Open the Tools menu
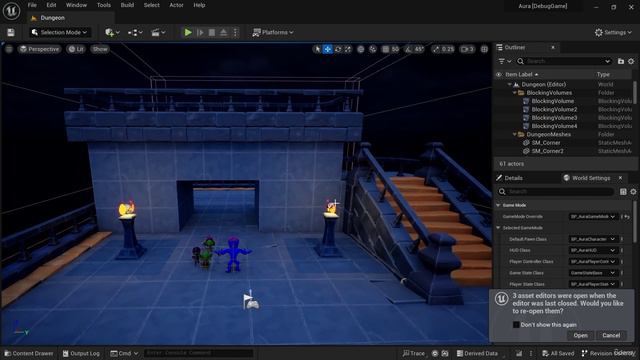The width and height of the screenshot is (640, 360). click(104, 5)
